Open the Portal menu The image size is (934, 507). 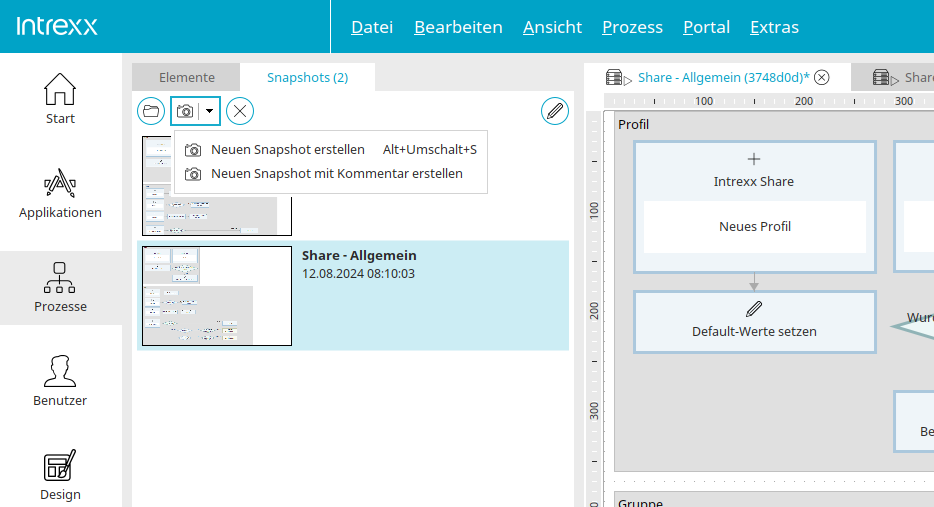[706, 27]
